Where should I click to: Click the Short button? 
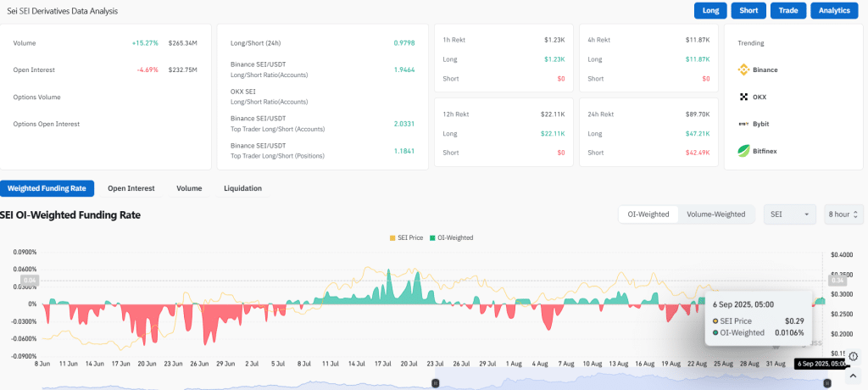point(748,11)
